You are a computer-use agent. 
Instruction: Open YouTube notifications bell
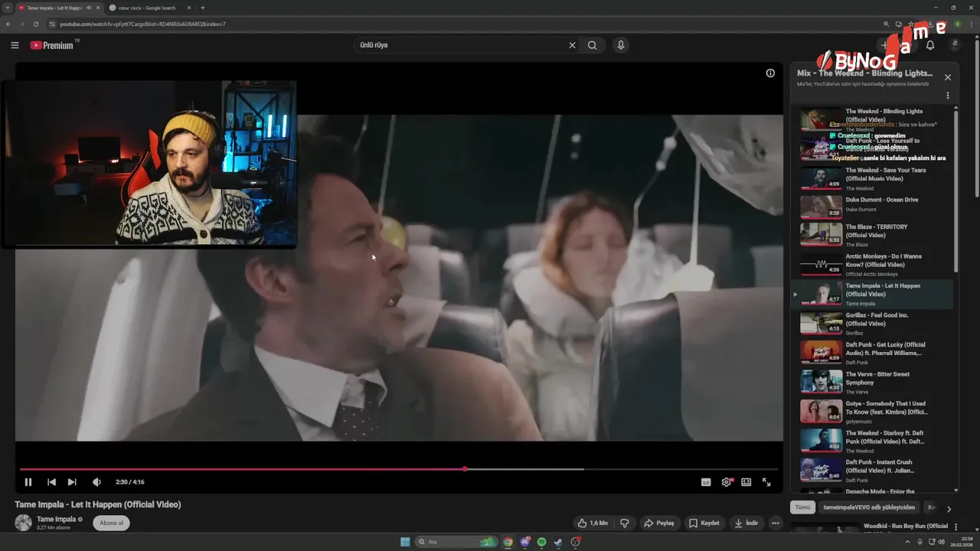point(930,45)
